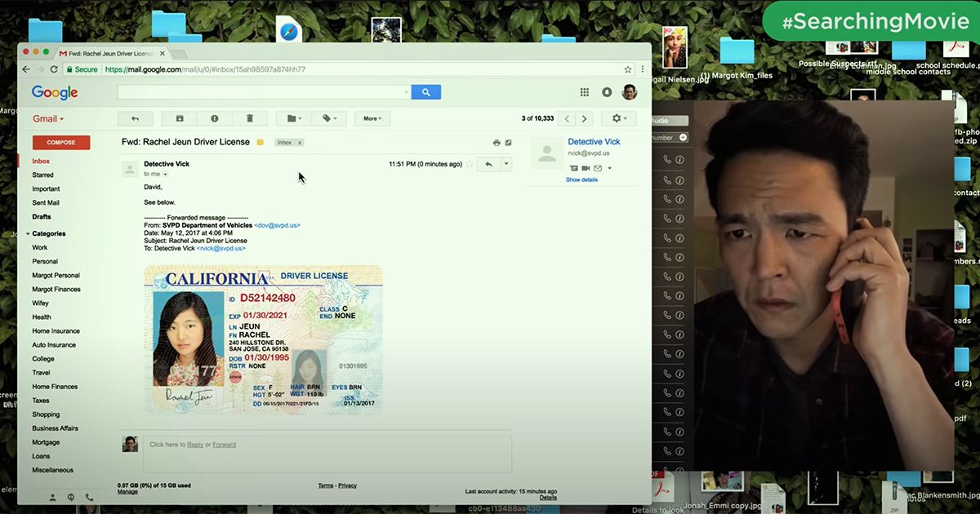Open the phone calls icon at sidebar bottom
980x514 pixels.
pos(89,497)
